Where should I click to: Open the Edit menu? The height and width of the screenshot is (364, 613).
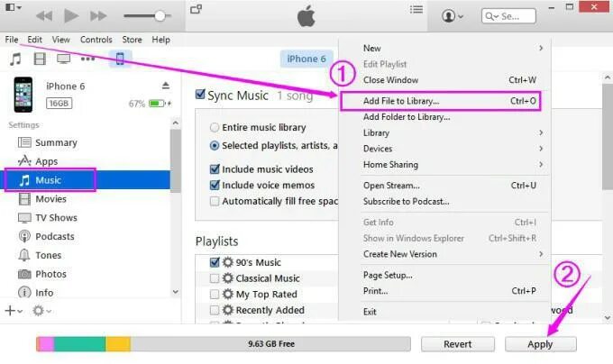[34, 40]
